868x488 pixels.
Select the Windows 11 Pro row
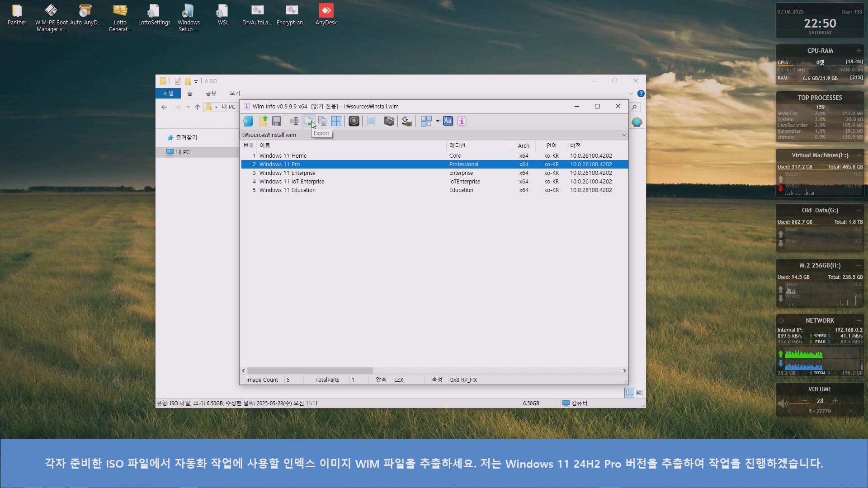coord(434,164)
